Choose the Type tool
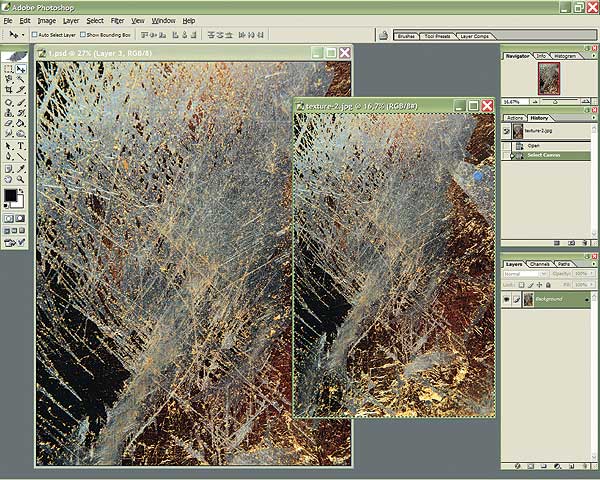The width and height of the screenshot is (600, 480). pyautogui.click(x=21, y=145)
